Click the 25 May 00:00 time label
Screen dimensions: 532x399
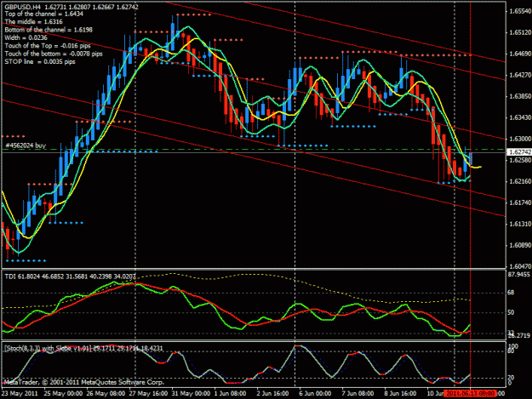(63, 393)
